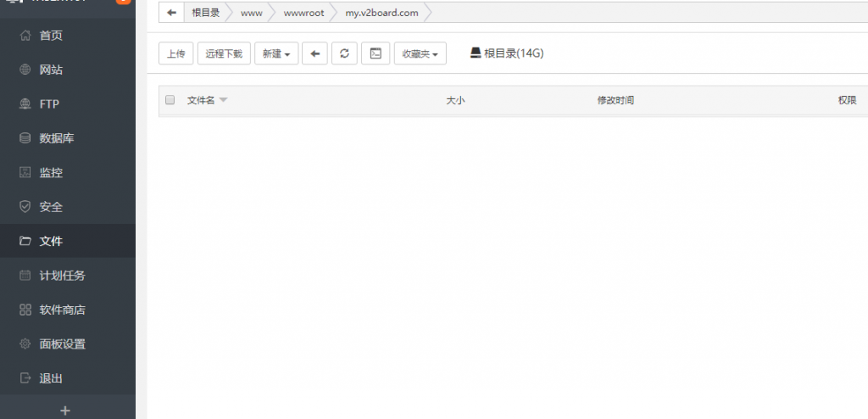Sort by 文件名 column arrow
Image resolution: width=868 pixels, height=419 pixels.
(223, 100)
